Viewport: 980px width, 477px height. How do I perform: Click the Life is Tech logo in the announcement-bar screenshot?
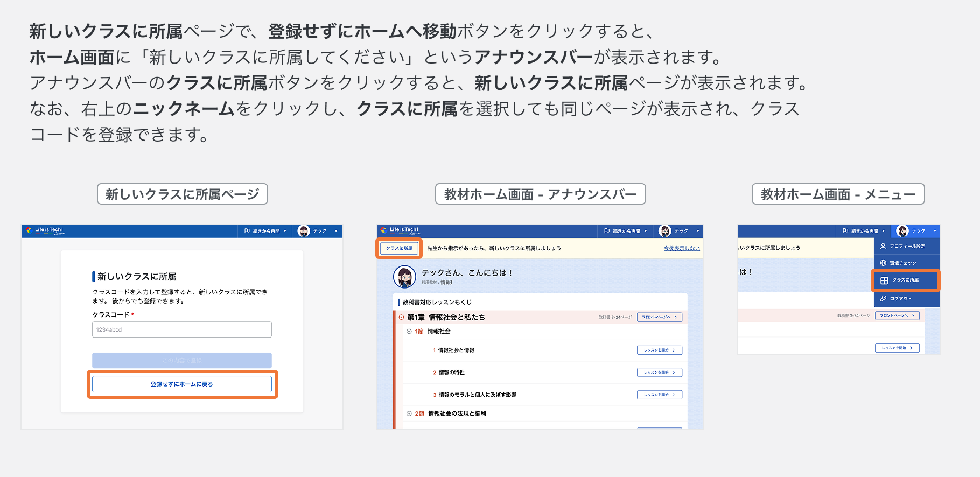coord(400,230)
